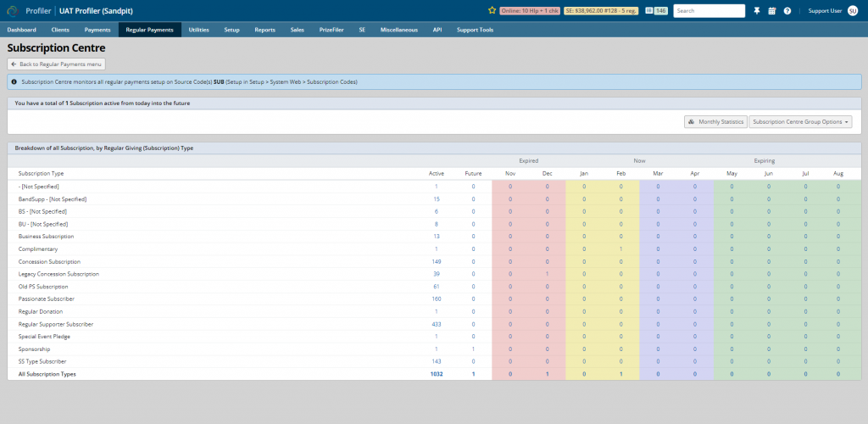Open the Reports menu
The width and height of the screenshot is (868, 424).
[x=265, y=30]
